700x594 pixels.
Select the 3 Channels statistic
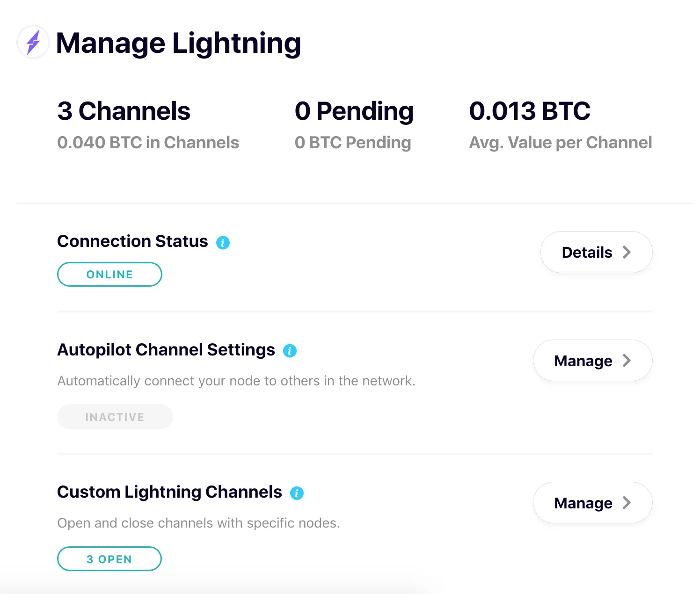(x=124, y=111)
